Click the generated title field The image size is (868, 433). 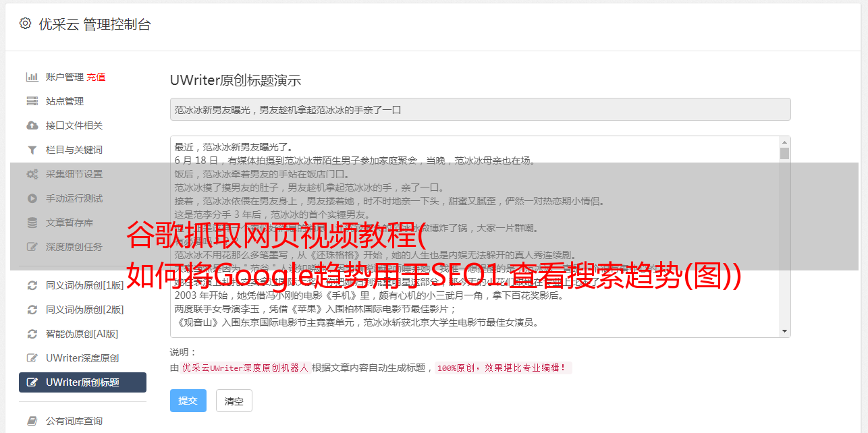pos(480,109)
